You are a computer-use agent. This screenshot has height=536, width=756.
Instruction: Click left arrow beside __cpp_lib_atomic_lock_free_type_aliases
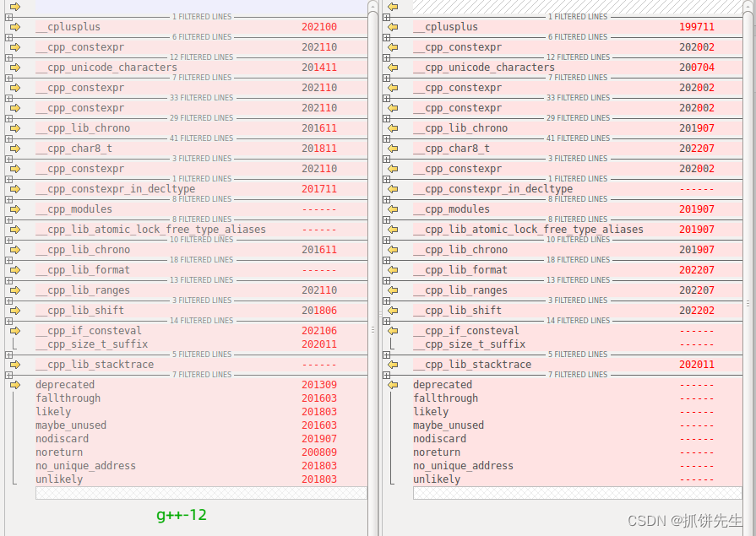[15, 230]
